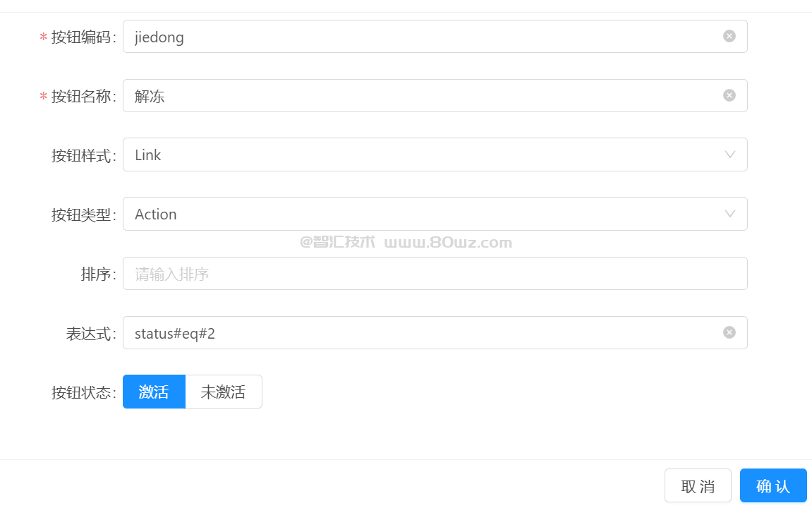Click the 排序 field label
The height and width of the screenshot is (508, 812).
click(98, 274)
